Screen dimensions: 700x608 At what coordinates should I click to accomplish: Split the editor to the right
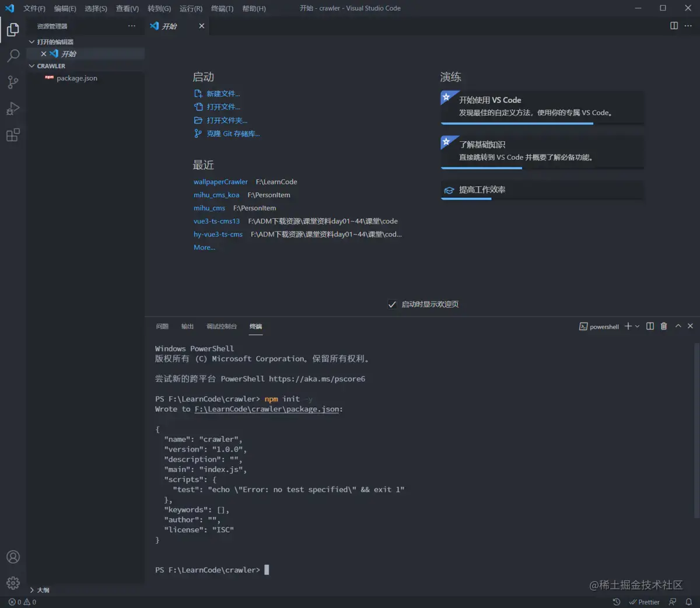[674, 26]
